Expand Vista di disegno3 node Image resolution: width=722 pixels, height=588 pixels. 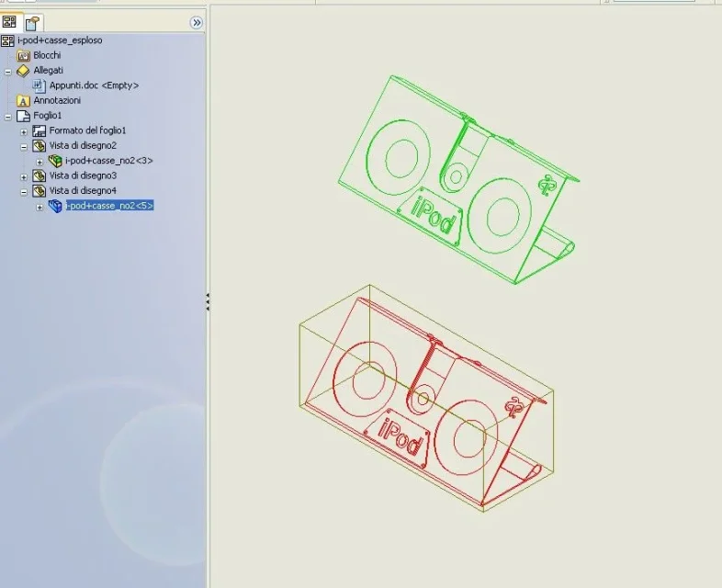point(24,176)
